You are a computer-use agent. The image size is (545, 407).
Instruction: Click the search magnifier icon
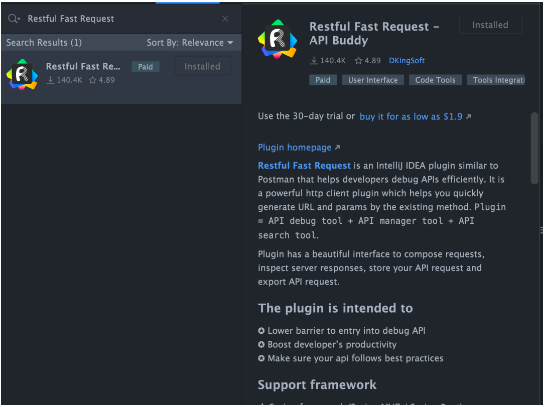click(14, 18)
